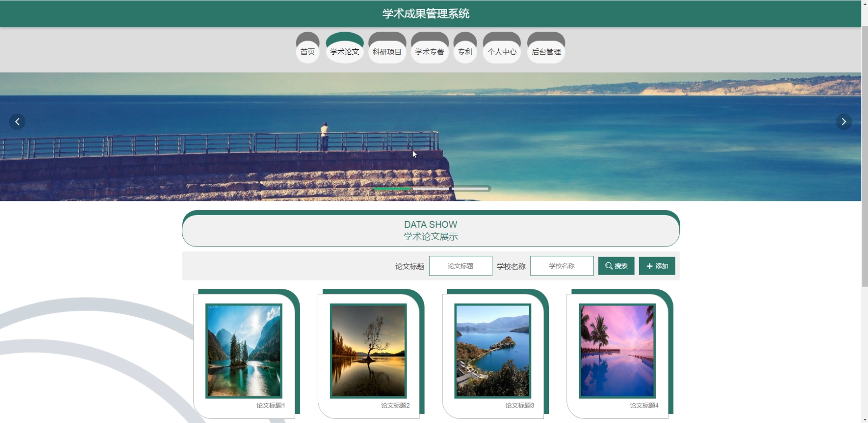Click the 论文标题4 caption text

(644, 405)
